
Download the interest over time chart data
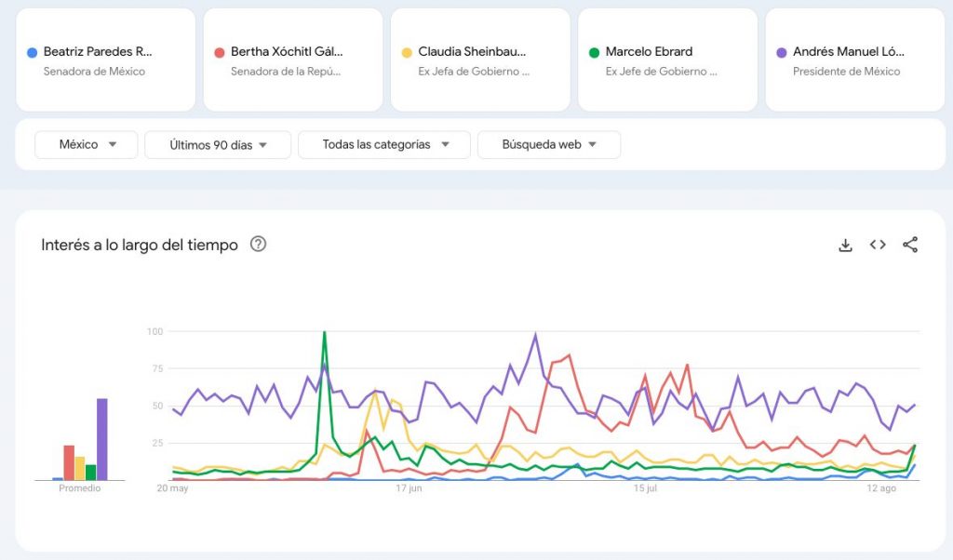point(845,245)
